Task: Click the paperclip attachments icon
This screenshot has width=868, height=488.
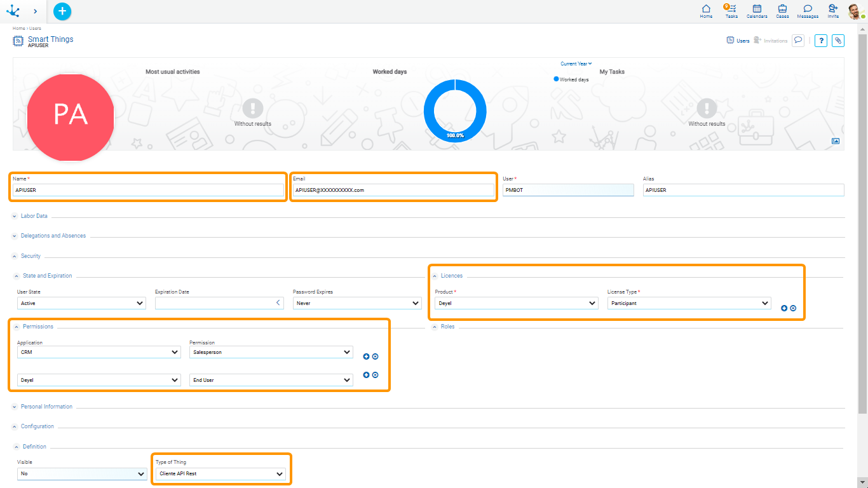Action: coord(838,41)
